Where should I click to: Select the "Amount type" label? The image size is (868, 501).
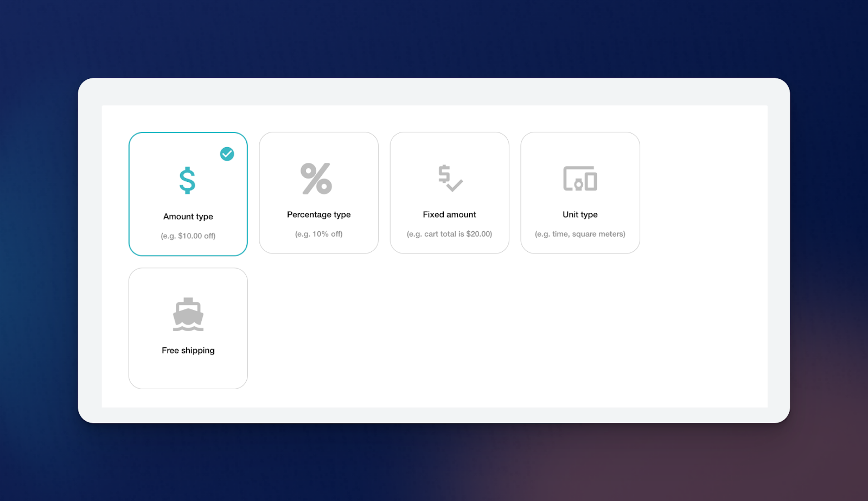pos(188,217)
